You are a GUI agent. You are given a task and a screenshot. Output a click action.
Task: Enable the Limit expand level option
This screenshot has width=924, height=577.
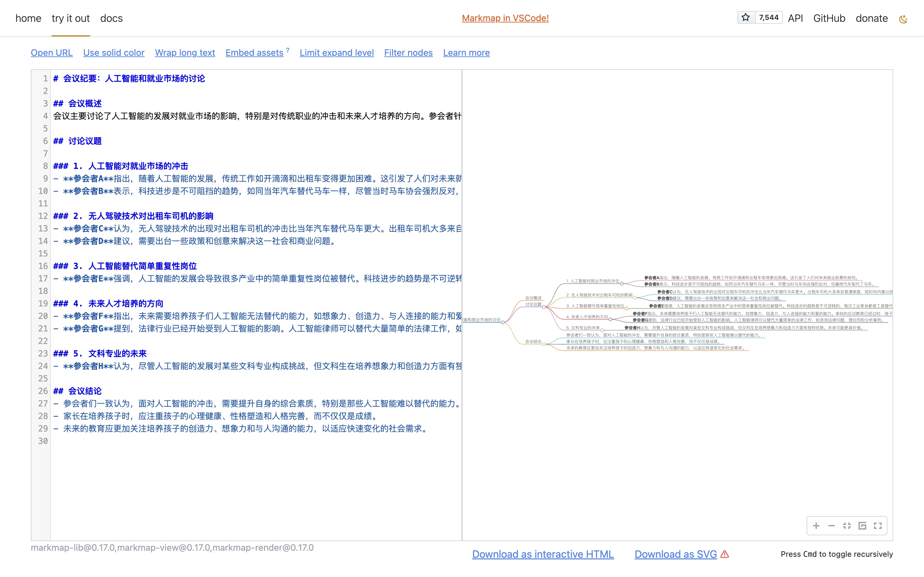335,53
